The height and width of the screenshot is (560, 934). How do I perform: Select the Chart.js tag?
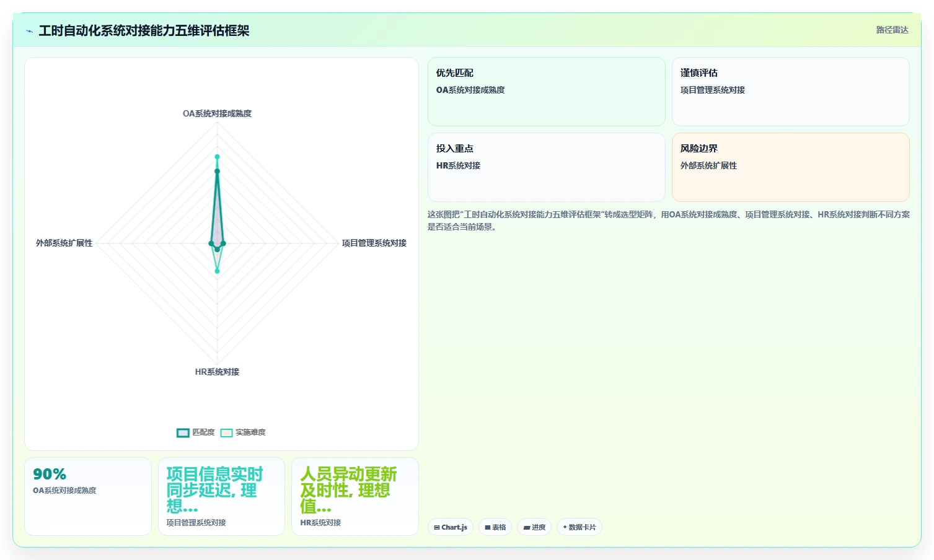[451, 527]
